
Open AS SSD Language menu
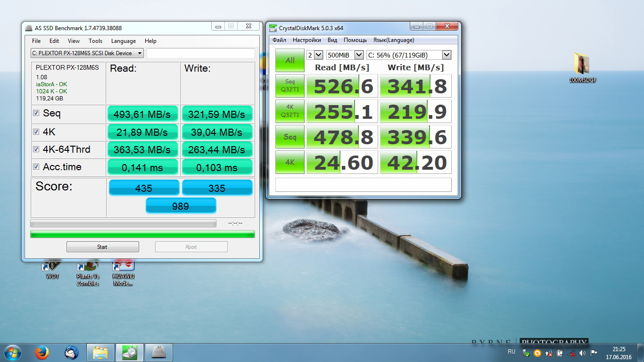[x=124, y=41]
